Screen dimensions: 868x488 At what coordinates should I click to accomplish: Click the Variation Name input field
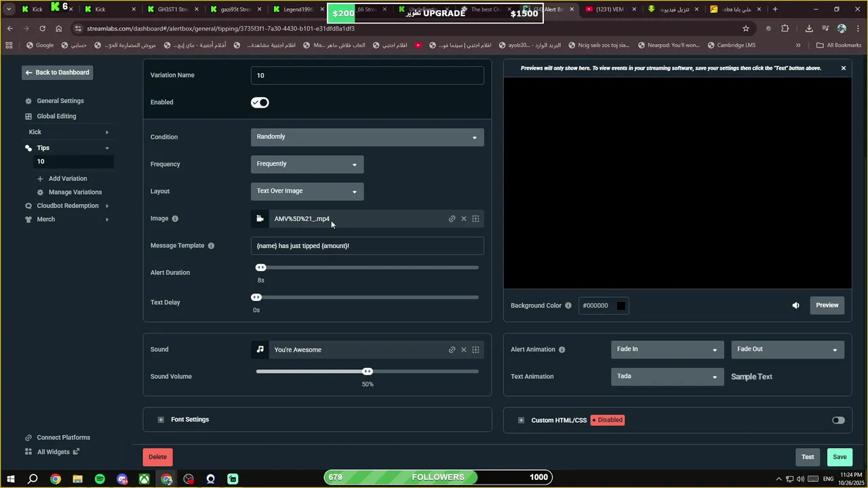pos(367,75)
